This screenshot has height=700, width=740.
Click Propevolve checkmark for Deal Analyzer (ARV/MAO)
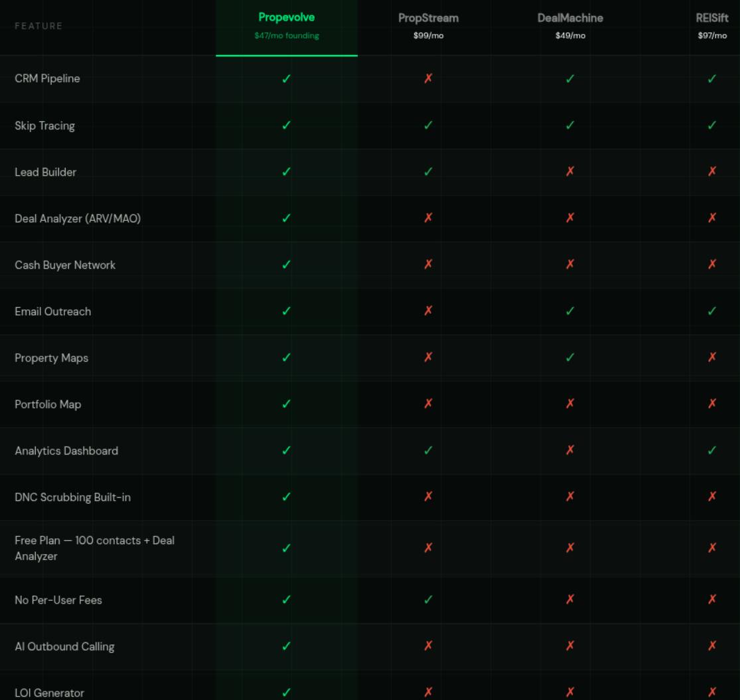287,218
